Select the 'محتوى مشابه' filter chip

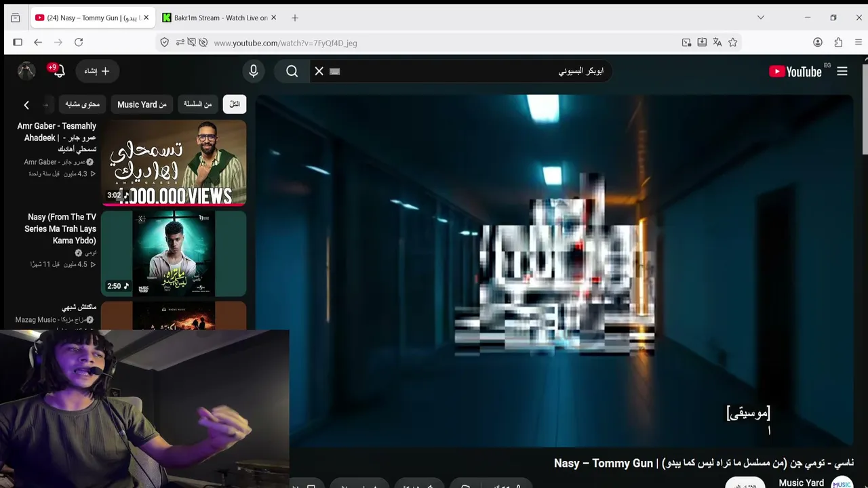click(x=83, y=104)
